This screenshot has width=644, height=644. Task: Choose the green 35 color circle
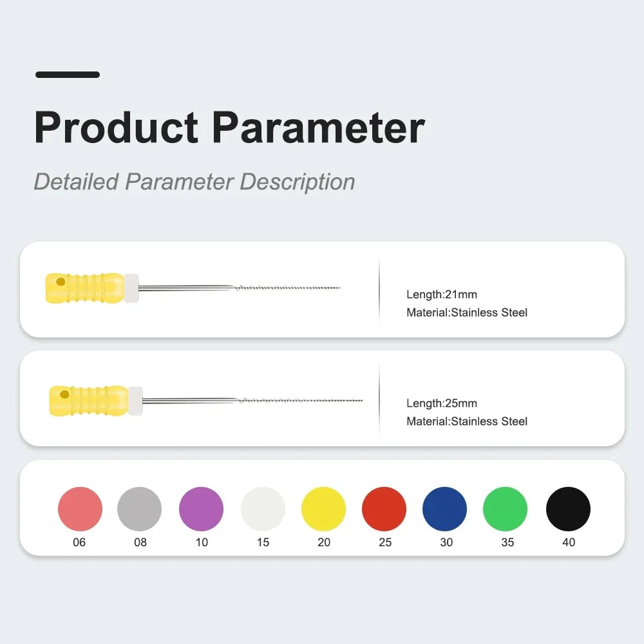click(506, 509)
